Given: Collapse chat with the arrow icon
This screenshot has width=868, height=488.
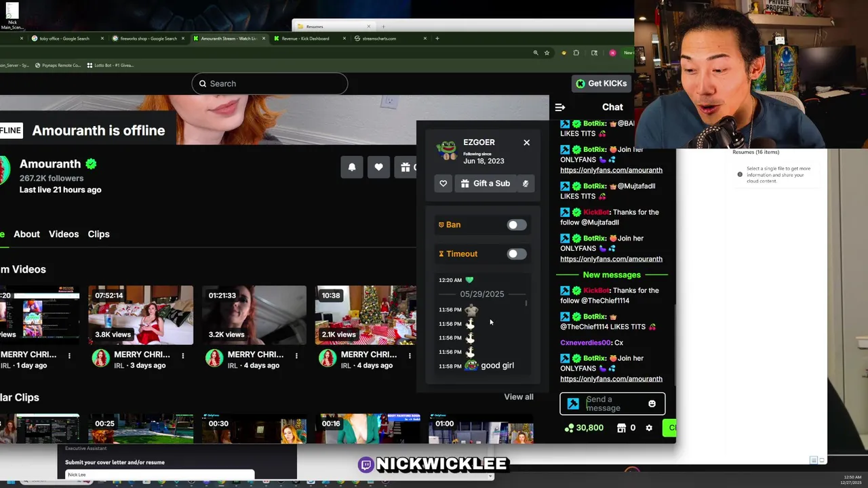Looking at the screenshot, I should click(x=560, y=107).
